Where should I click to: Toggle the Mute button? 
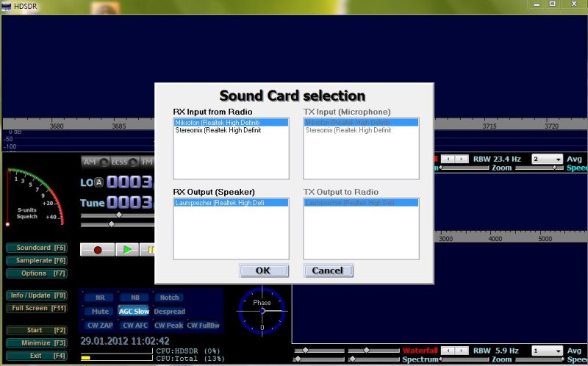click(x=99, y=311)
